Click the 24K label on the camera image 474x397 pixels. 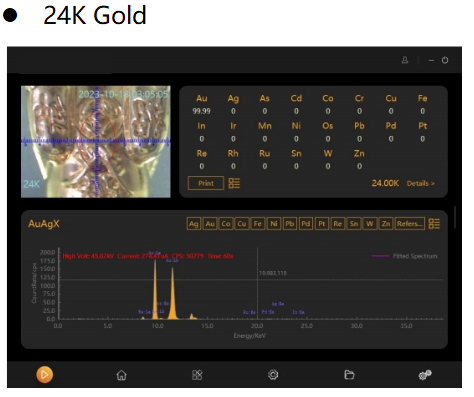(x=31, y=184)
